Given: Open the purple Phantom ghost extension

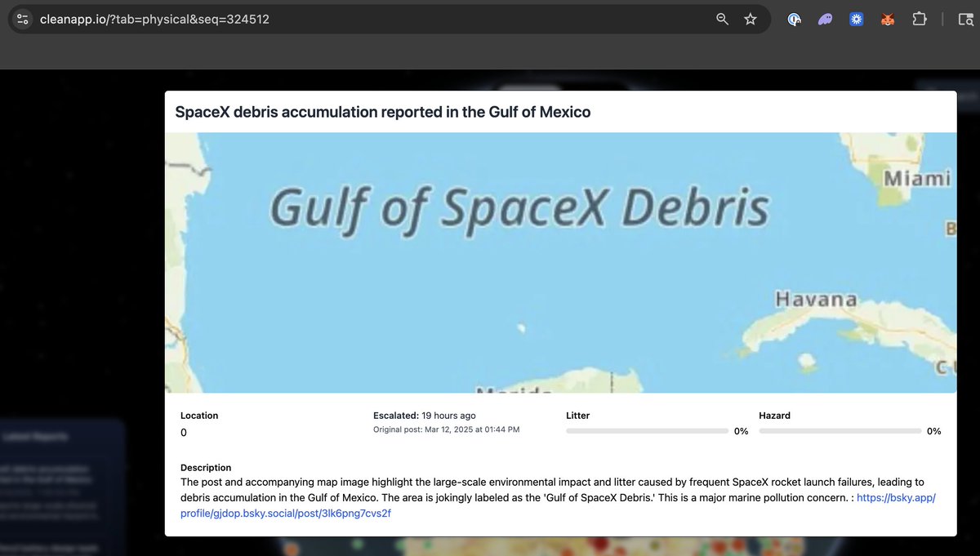Looking at the screenshot, I should (825, 19).
